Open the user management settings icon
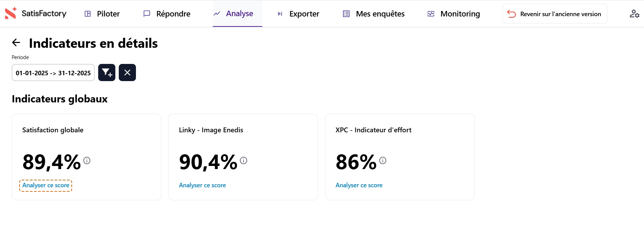This screenshot has height=234, width=644. pyautogui.click(x=635, y=14)
